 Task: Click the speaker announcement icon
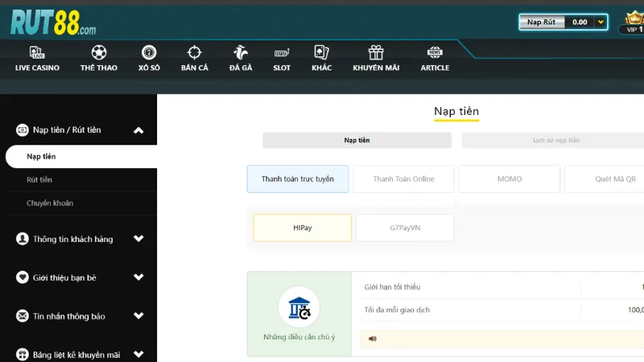373,339
